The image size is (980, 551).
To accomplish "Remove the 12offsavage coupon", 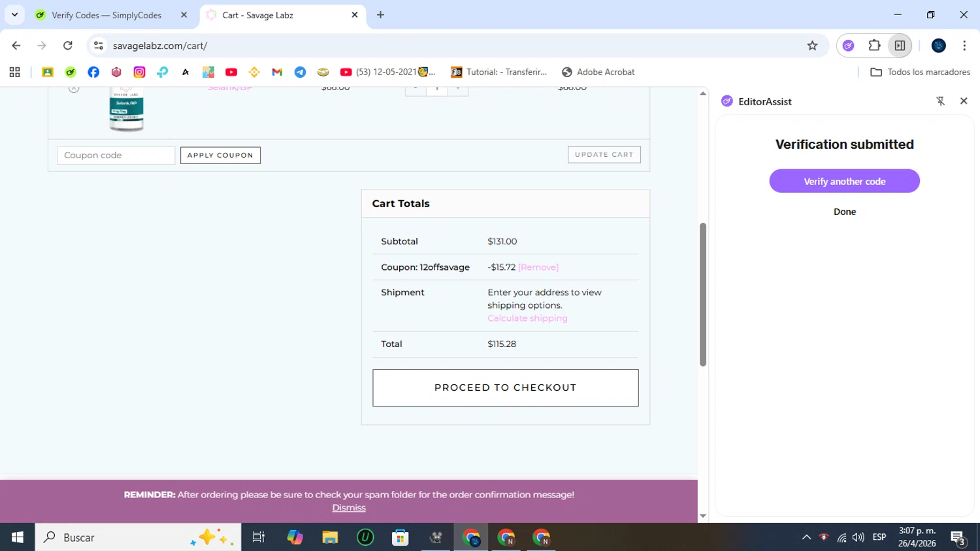I will tap(538, 267).
